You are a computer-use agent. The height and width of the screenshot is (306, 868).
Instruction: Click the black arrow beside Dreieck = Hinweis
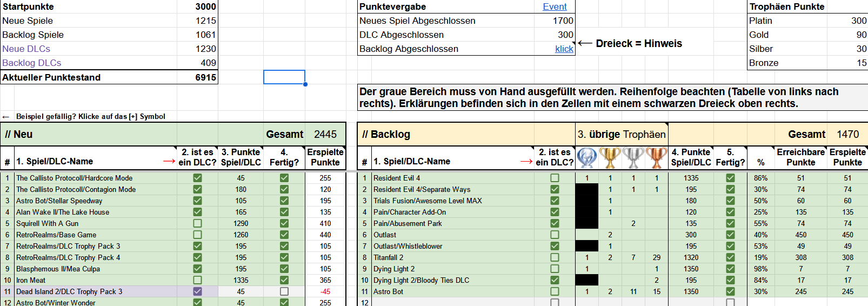pos(585,43)
